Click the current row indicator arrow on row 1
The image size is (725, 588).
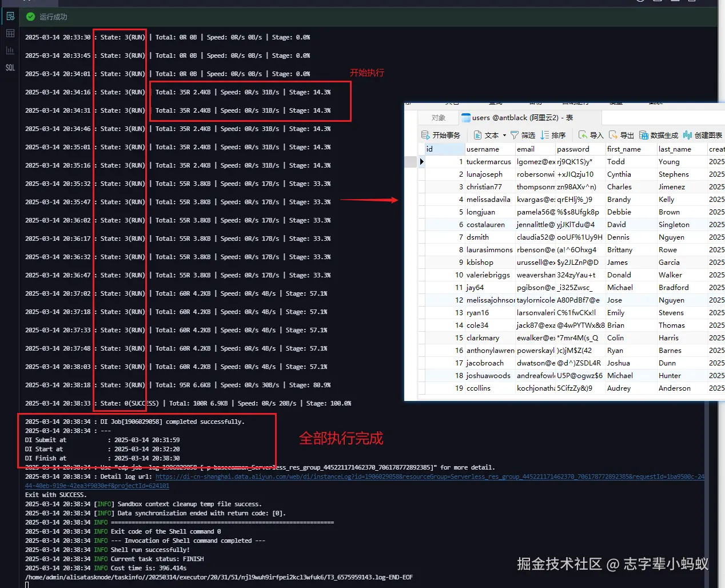[x=421, y=161]
